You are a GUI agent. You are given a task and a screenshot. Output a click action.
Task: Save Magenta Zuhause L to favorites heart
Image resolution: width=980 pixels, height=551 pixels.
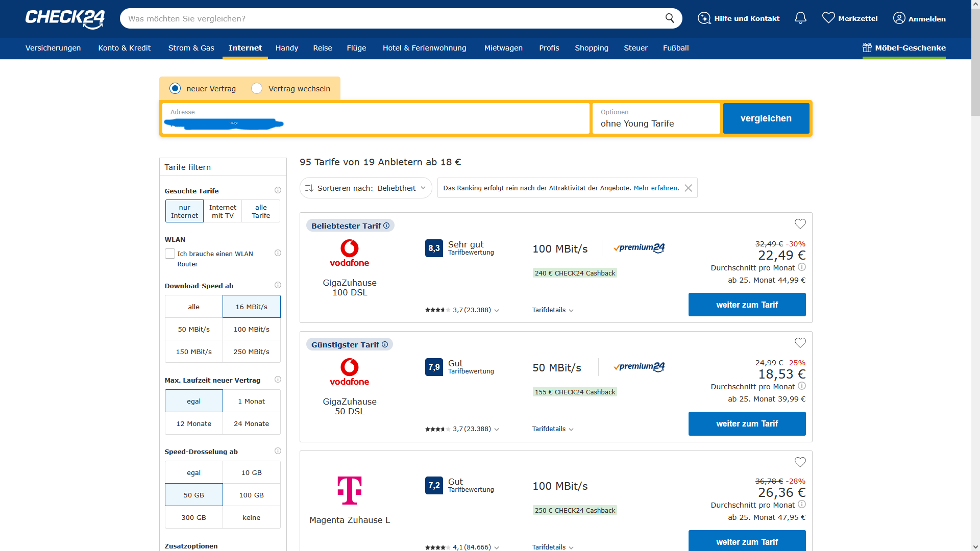point(800,462)
